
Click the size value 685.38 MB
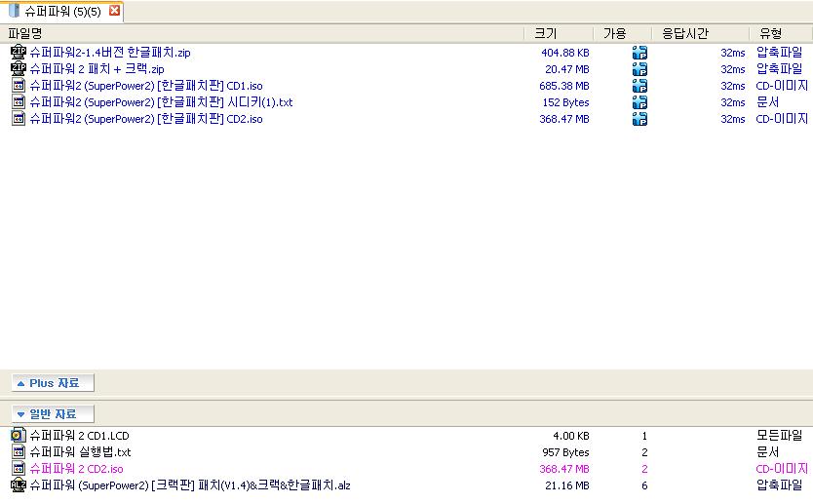[x=564, y=86]
